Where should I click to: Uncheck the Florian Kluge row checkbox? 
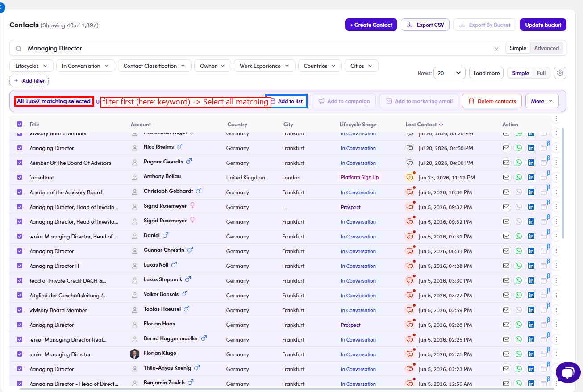(20, 354)
